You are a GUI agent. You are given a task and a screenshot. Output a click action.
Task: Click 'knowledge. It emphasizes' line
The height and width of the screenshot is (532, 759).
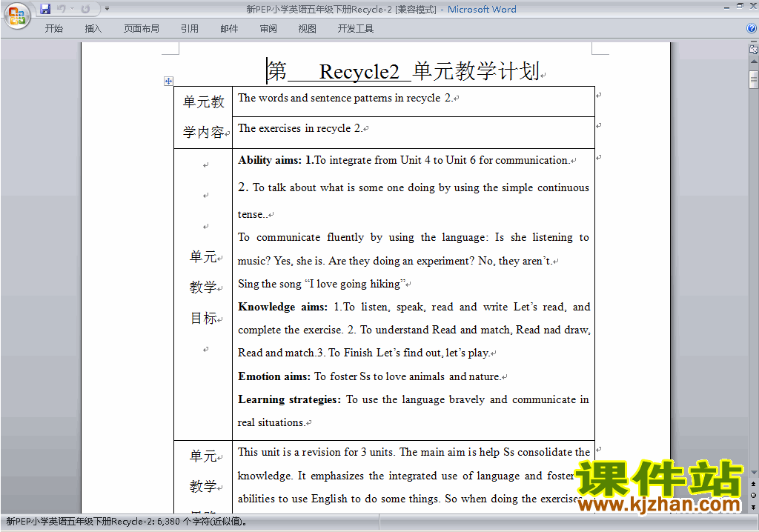[405, 476]
